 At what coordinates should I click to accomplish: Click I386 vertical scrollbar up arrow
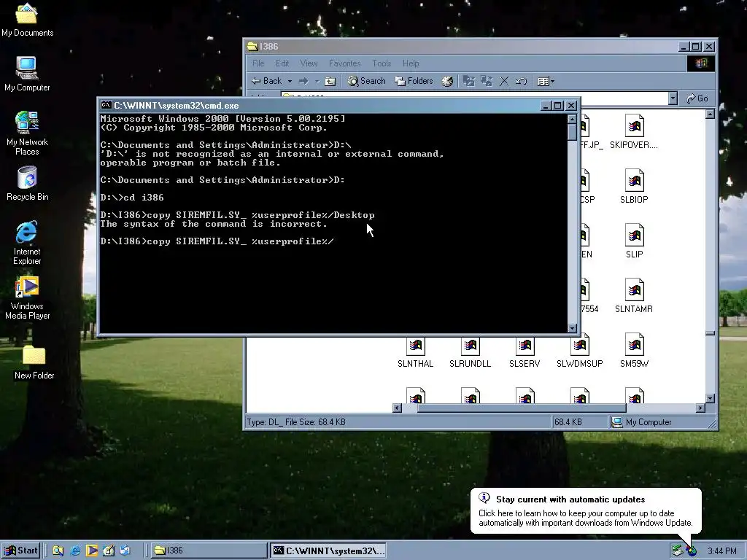(710, 114)
